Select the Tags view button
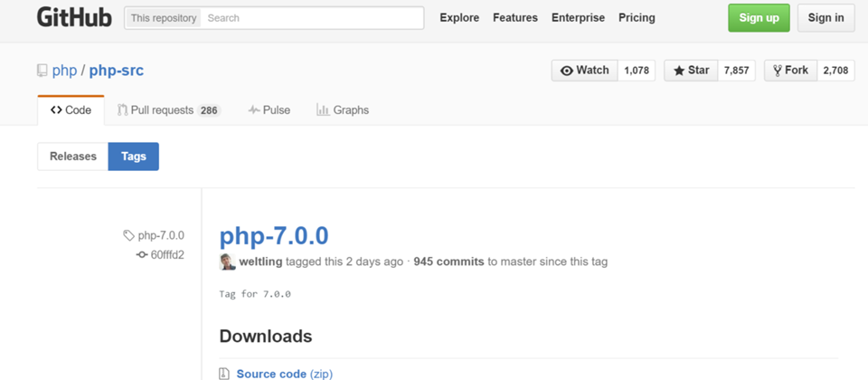Image resolution: width=868 pixels, height=380 pixels. (134, 157)
